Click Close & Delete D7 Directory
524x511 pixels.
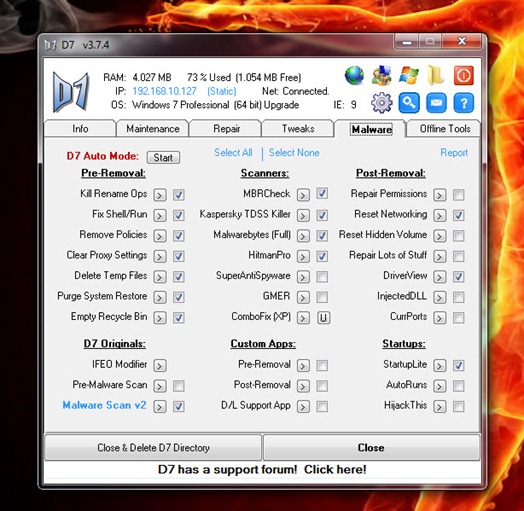[153, 448]
